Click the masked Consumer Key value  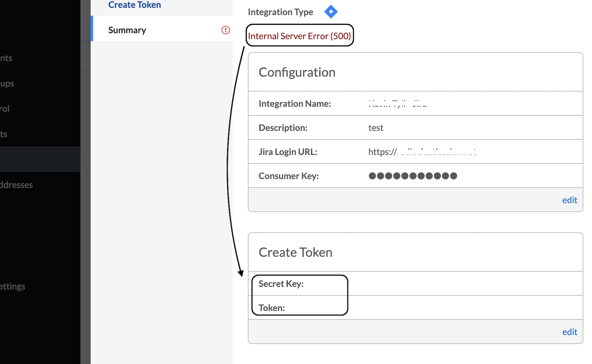(x=413, y=176)
